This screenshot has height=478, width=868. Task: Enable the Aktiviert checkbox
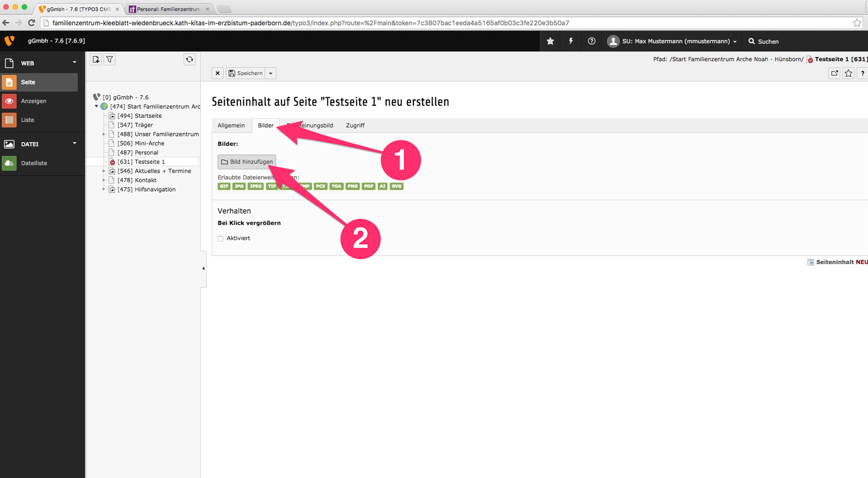coord(221,238)
